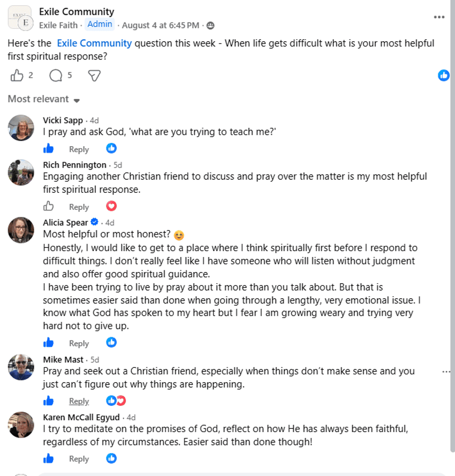Share the post using the send icon
Image resolution: width=455 pixels, height=476 pixels.
(94, 75)
